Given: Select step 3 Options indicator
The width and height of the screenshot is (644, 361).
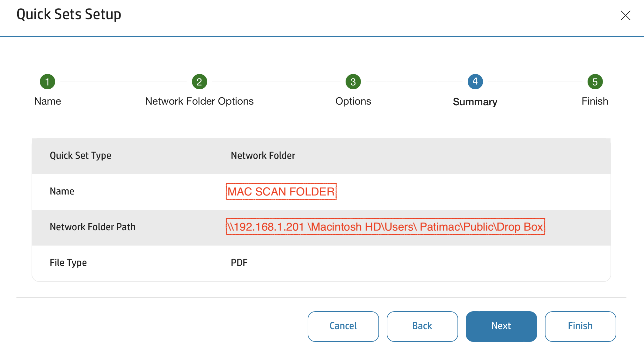Looking at the screenshot, I should (353, 82).
